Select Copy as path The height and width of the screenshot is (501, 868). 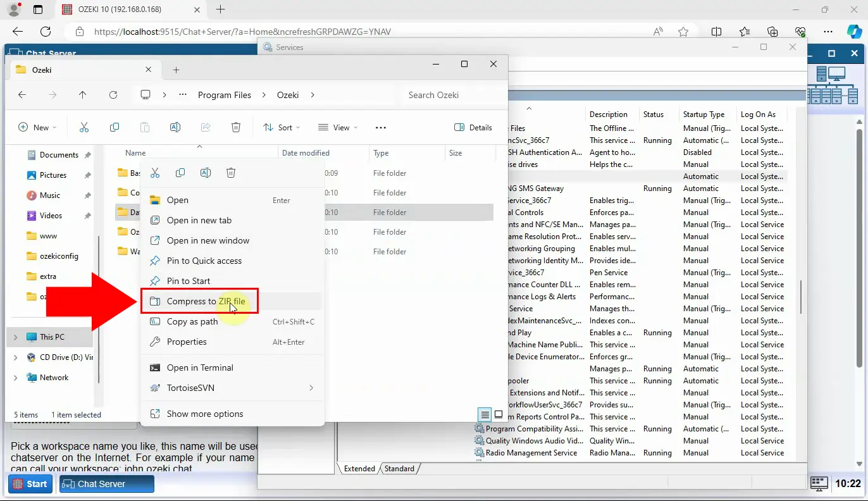tap(232, 321)
